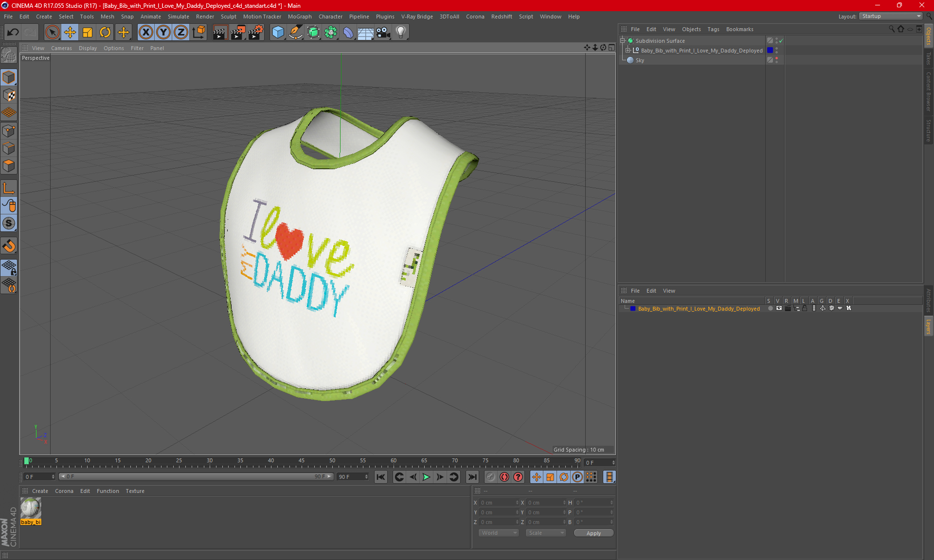This screenshot has height=560, width=934.
Task: Go to start of animation
Action: pyautogui.click(x=381, y=477)
